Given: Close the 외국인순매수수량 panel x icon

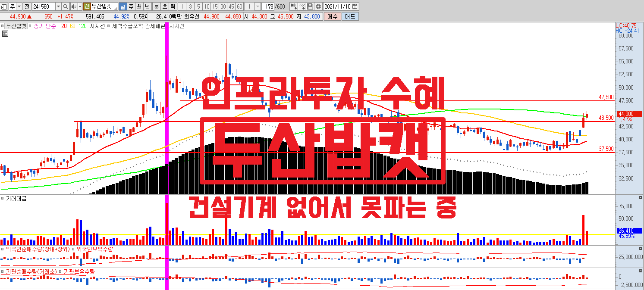Looking at the screenshot, I should 640,248.
